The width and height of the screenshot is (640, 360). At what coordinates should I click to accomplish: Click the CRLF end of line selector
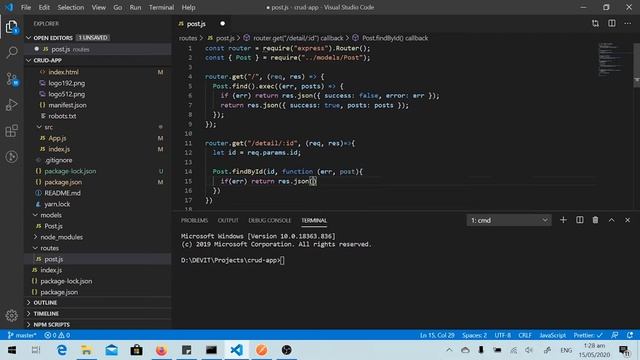(525, 335)
